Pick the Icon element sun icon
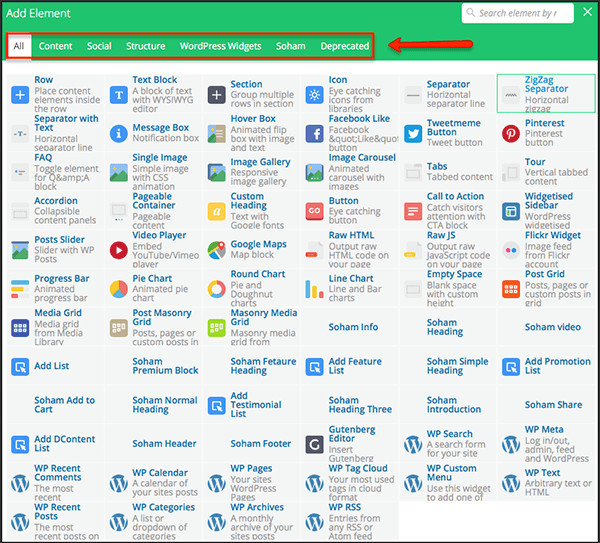Viewport: 600px width, 543px height. click(x=315, y=95)
